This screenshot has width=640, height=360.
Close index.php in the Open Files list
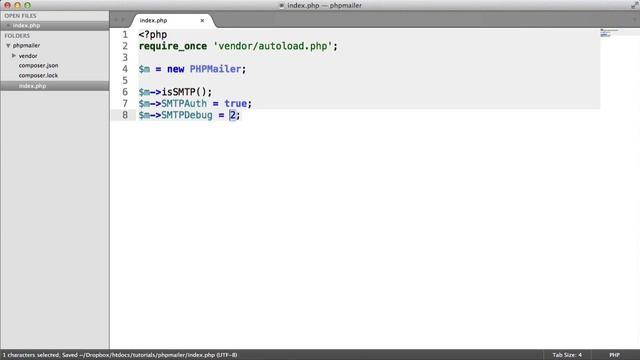tap(8, 25)
